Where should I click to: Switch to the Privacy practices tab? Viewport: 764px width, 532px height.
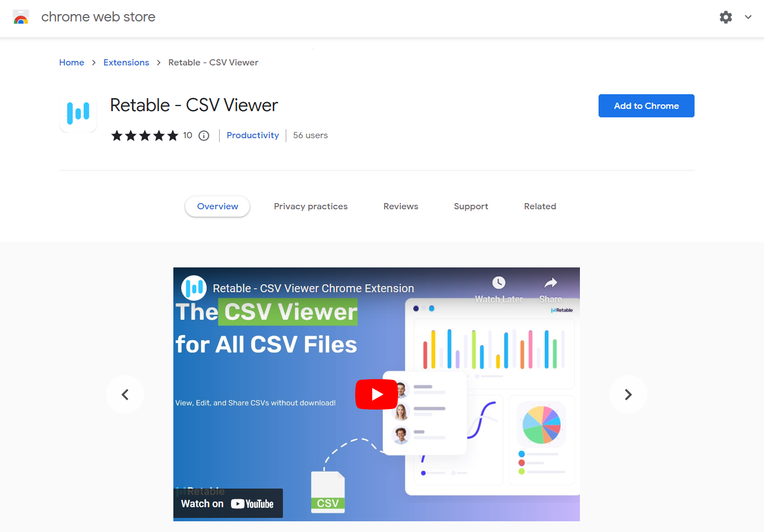311,206
